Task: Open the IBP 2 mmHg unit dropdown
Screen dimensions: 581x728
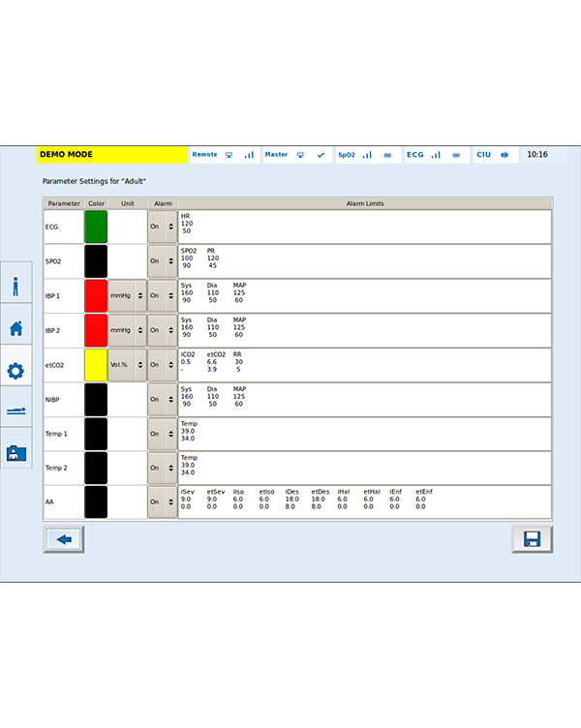Action: pyautogui.click(x=127, y=330)
